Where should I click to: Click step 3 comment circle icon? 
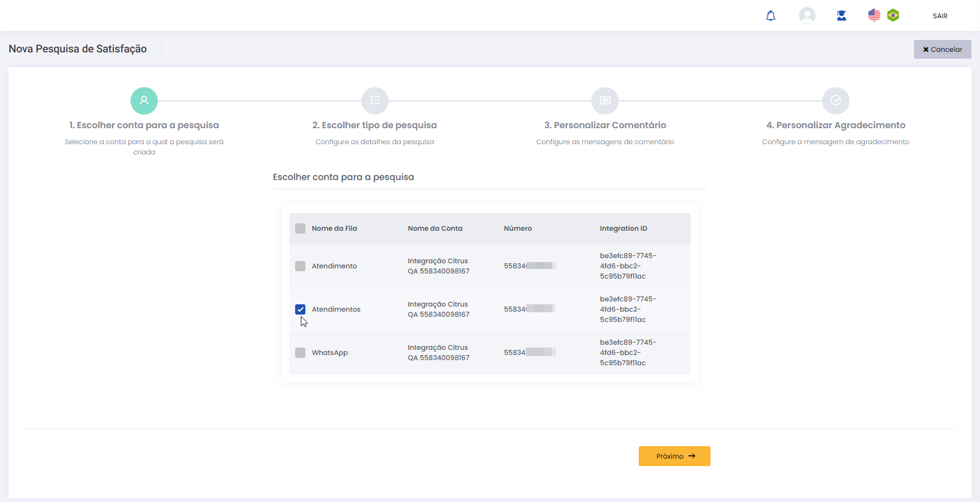tap(605, 101)
